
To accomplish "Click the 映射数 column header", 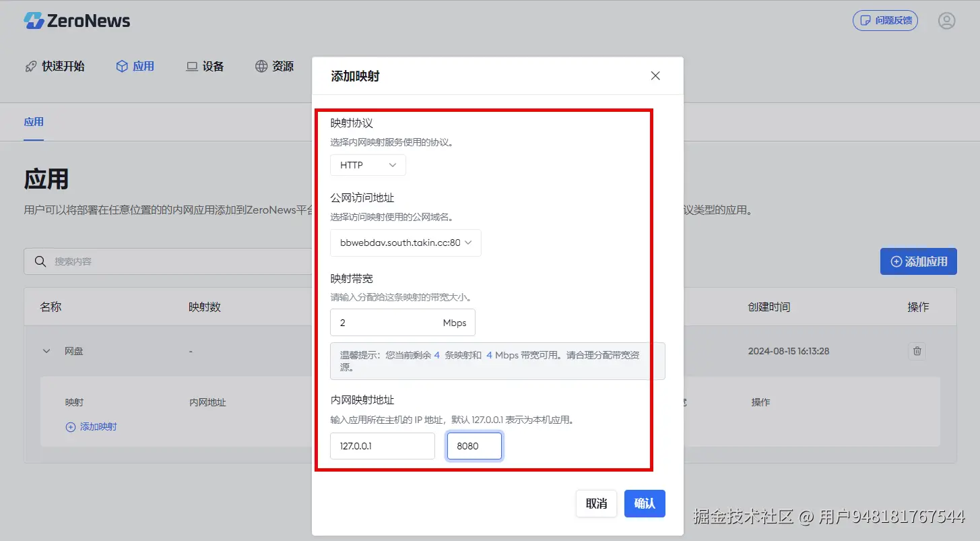I will [x=205, y=307].
